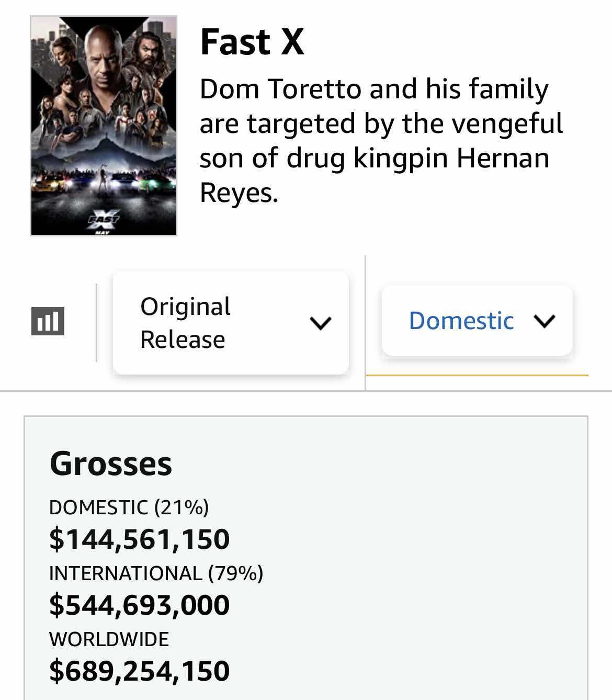This screenshot has height=700, width=612.
Task: Click the word Reyes in the synopsis
Action: pos(239,193)
